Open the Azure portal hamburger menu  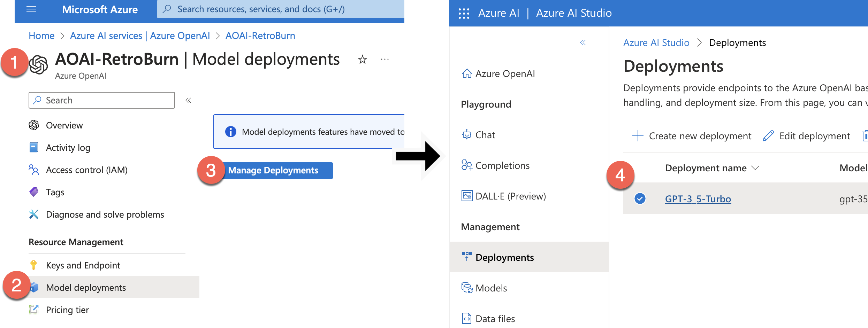[31, 9]
